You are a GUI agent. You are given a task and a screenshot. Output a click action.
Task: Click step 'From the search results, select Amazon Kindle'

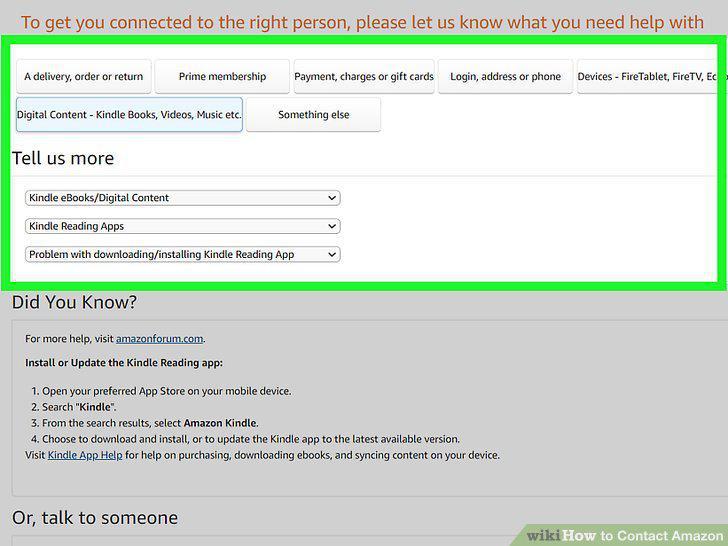tap(150, 423)
